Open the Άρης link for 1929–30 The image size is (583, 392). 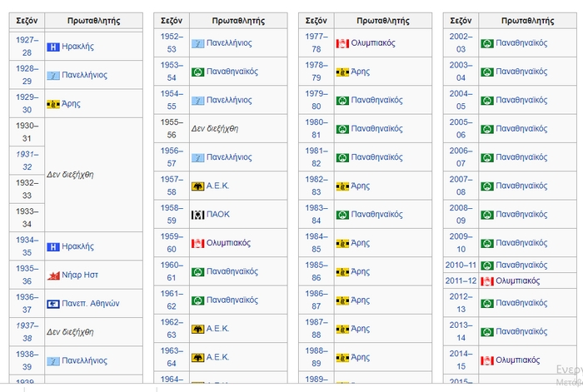(x=71, y=104)
